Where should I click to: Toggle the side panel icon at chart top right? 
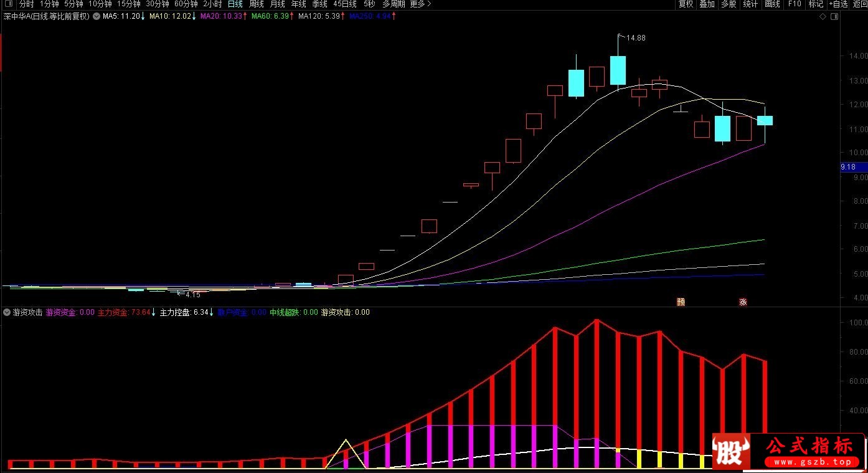coord(834,16)
